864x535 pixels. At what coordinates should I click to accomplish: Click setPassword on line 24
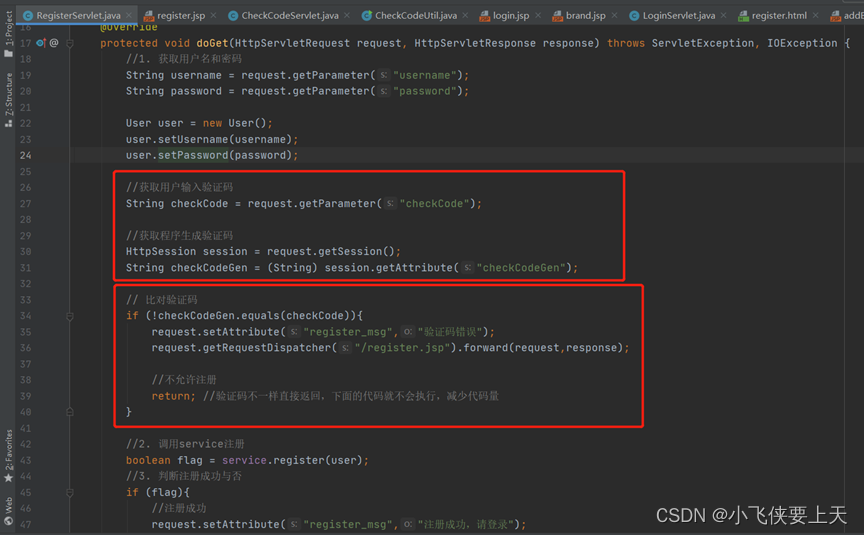coord(193,155)
